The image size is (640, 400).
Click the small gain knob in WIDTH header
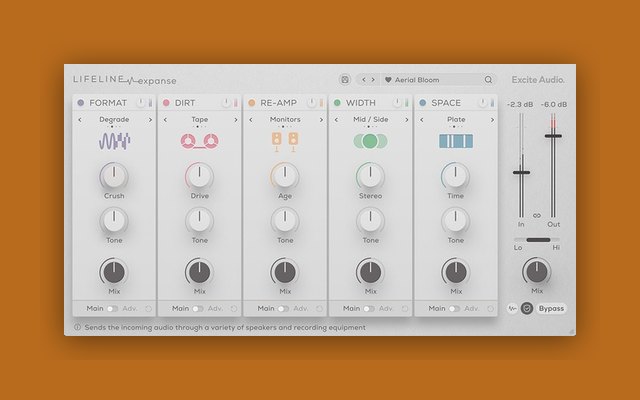[x=398, y=103]
